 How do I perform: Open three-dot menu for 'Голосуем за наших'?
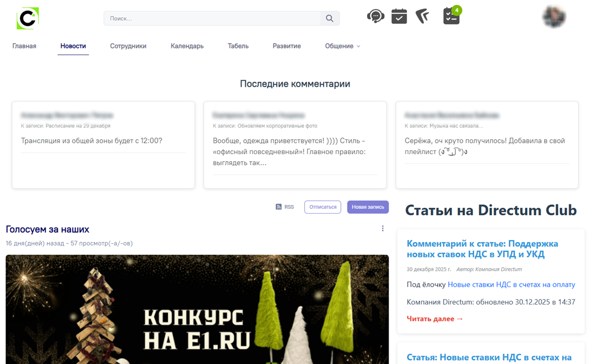[383, 229]
